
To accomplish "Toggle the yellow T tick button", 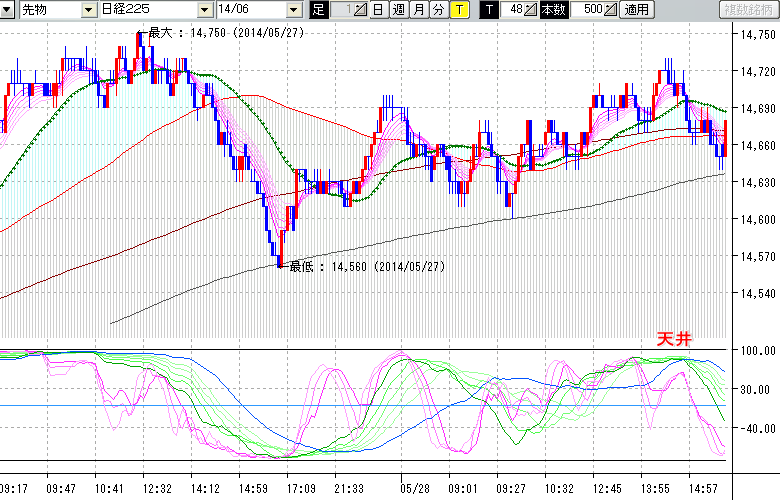I will coord(458,10).
